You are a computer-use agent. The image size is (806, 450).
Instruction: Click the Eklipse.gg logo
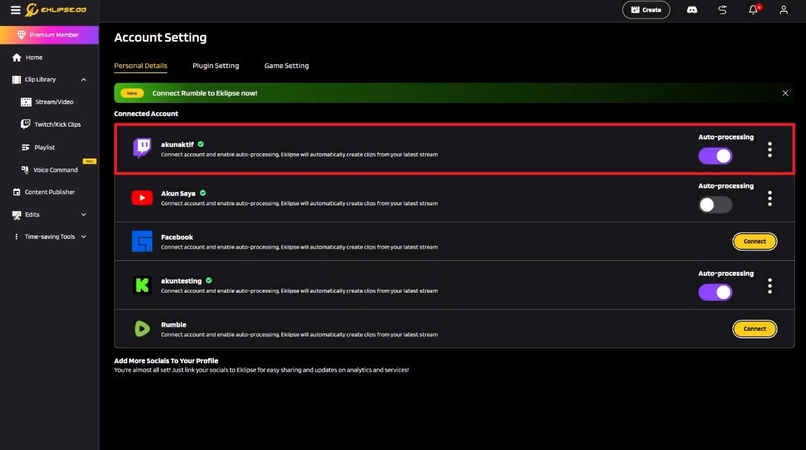point(57,10)
